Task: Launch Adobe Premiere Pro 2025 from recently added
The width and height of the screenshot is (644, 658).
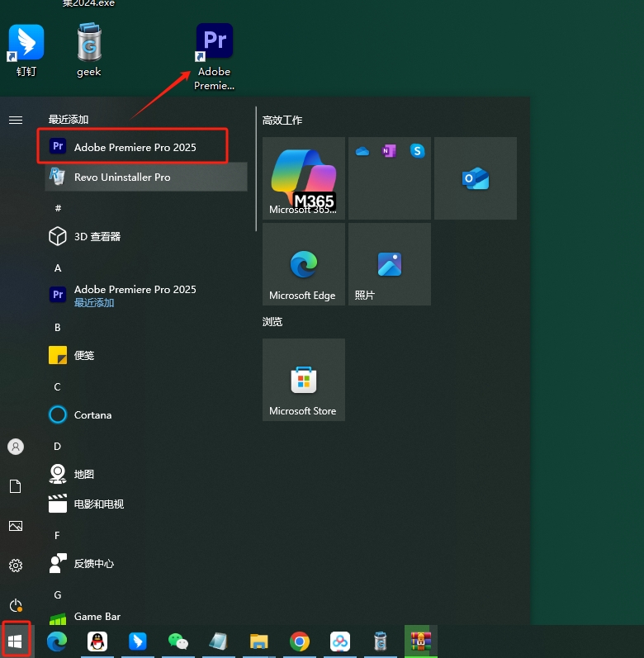Action: tap(135, 147)
